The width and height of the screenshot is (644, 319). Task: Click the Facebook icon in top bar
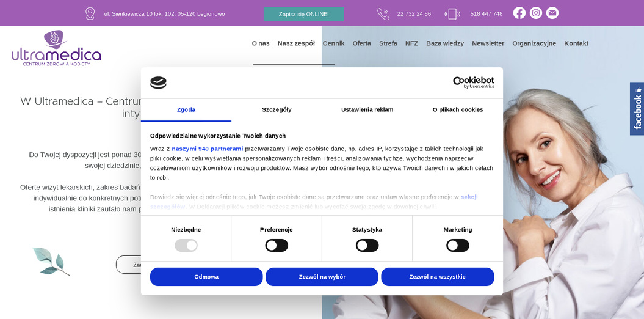point(519,13)
